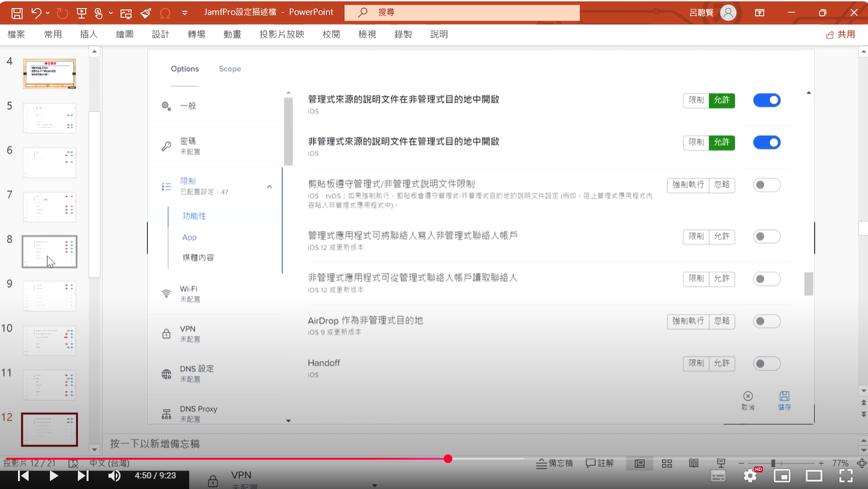Click the floppy disk 儲存 icon in Jamf panel

click(784, 397)
